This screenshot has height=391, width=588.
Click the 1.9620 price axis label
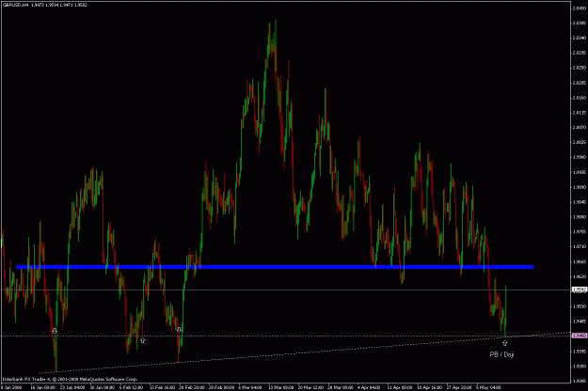(x=580, y=276)
